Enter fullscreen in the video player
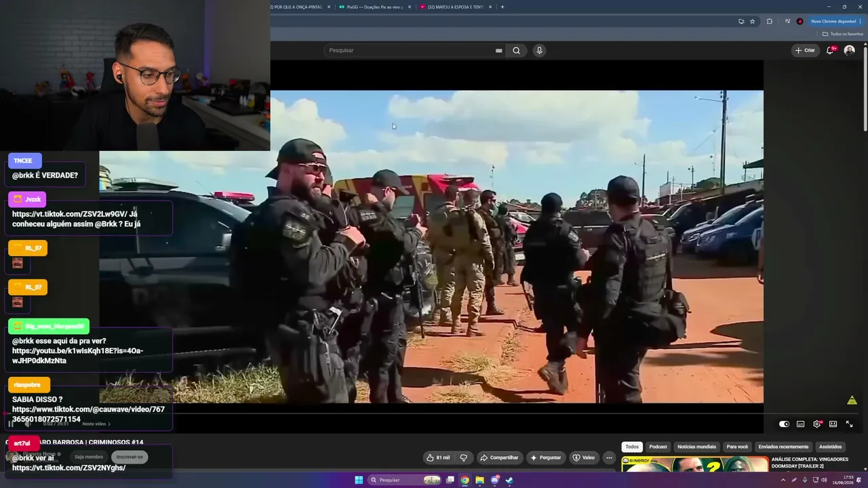The height and width of the screenshot is (488, 868). tap(849, 424)
